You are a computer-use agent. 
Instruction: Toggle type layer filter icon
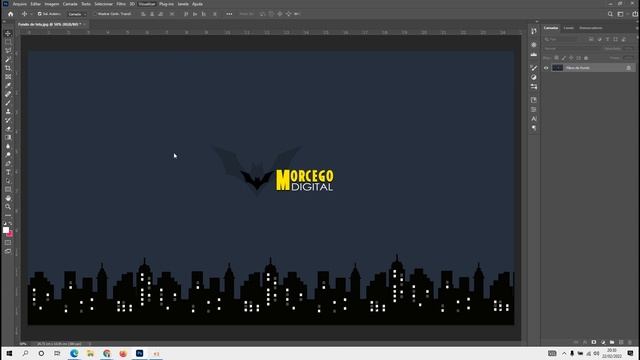pos(607,39)
